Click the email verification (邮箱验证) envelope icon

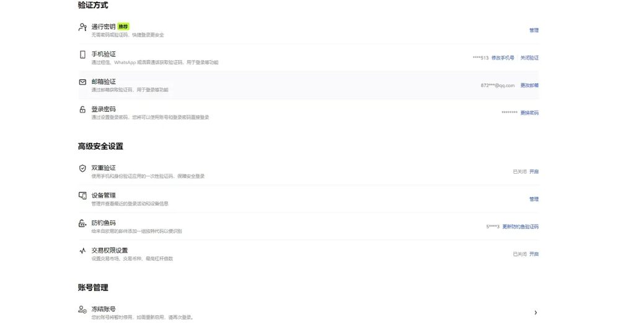point(82,82)
